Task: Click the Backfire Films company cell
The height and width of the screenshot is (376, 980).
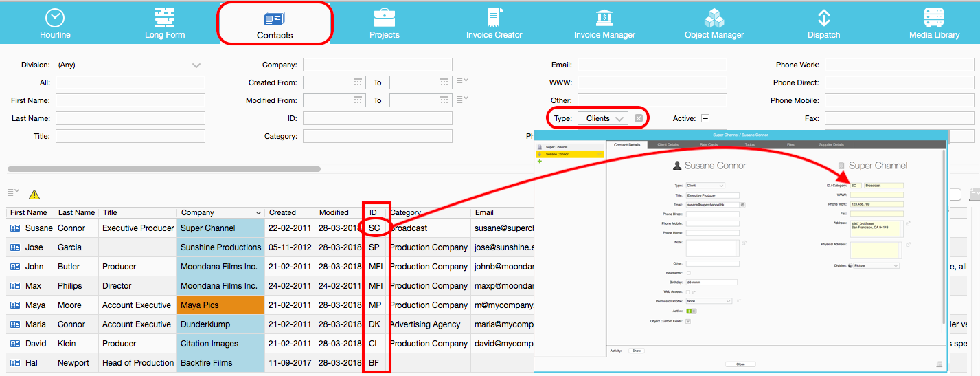Action: (220, 363)
